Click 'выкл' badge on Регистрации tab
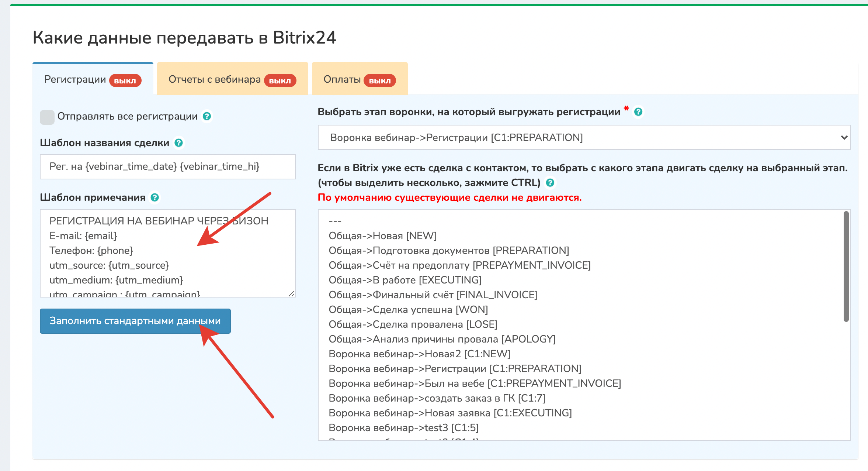 pos(125,80)
